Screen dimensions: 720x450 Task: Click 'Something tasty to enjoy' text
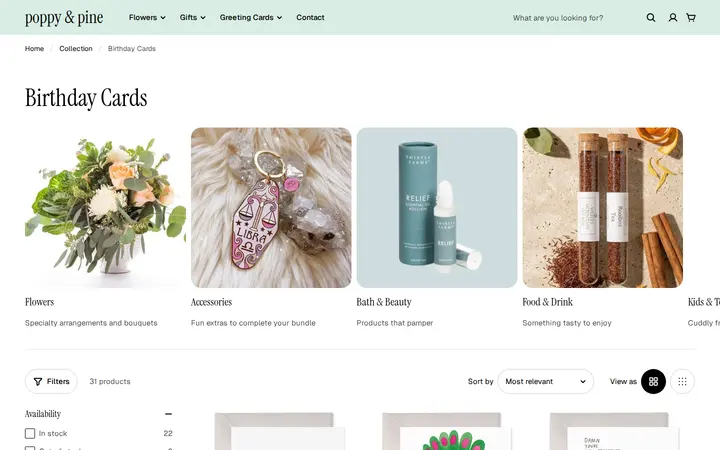coord(567,323)
